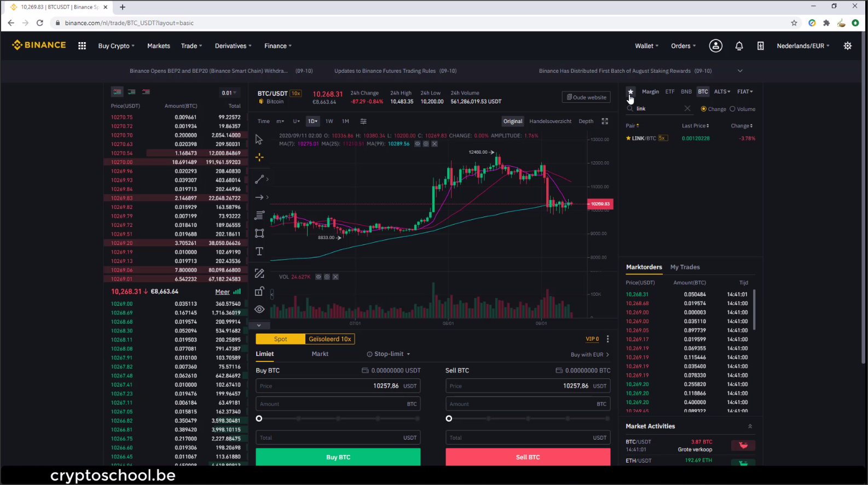Screen dimensions: 868x485
Task: Switch to the My Trades tab
Action: [x=685, y=267]
